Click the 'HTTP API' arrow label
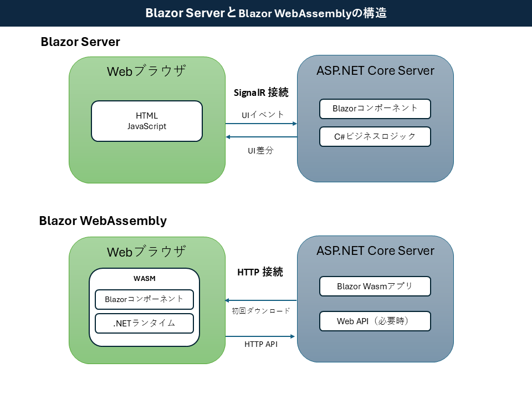Viewport: 532px width, 399px height. pyautogui.click(x=261, y=344)
